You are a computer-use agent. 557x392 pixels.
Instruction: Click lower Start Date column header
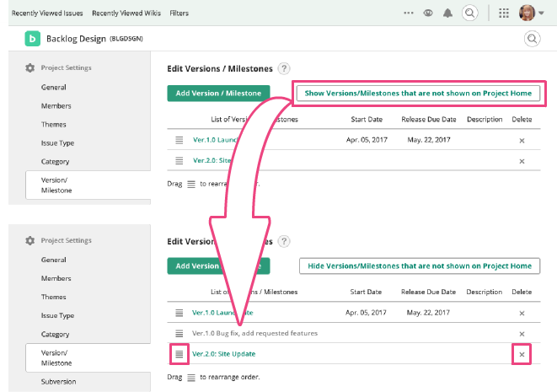pos(366,292)
